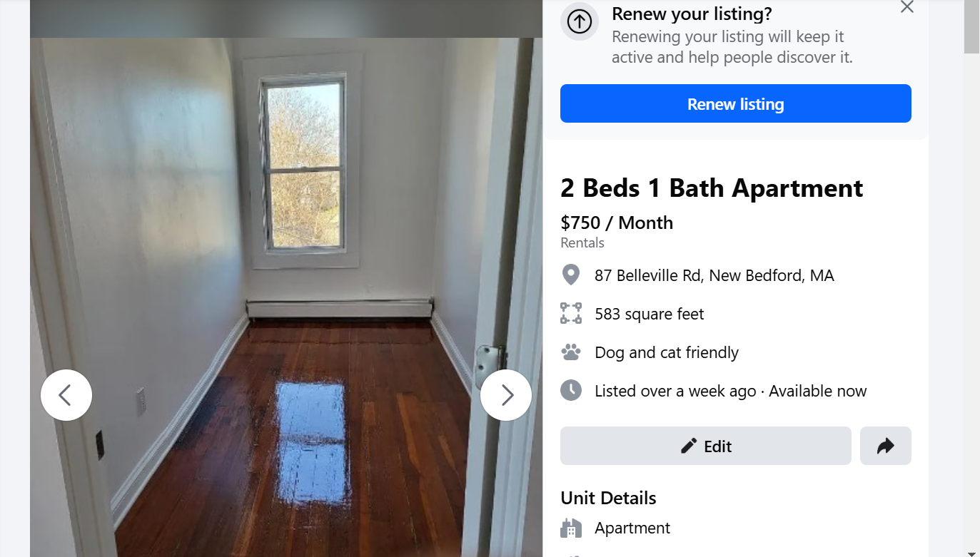Image resolution: width=980 pixels, height=557 pixels.
Task: Click the apartment building icon
Action: tap(570, 528)
